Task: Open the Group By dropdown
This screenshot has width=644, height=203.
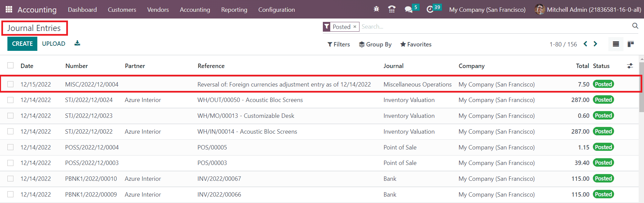Action: [375, 44]
